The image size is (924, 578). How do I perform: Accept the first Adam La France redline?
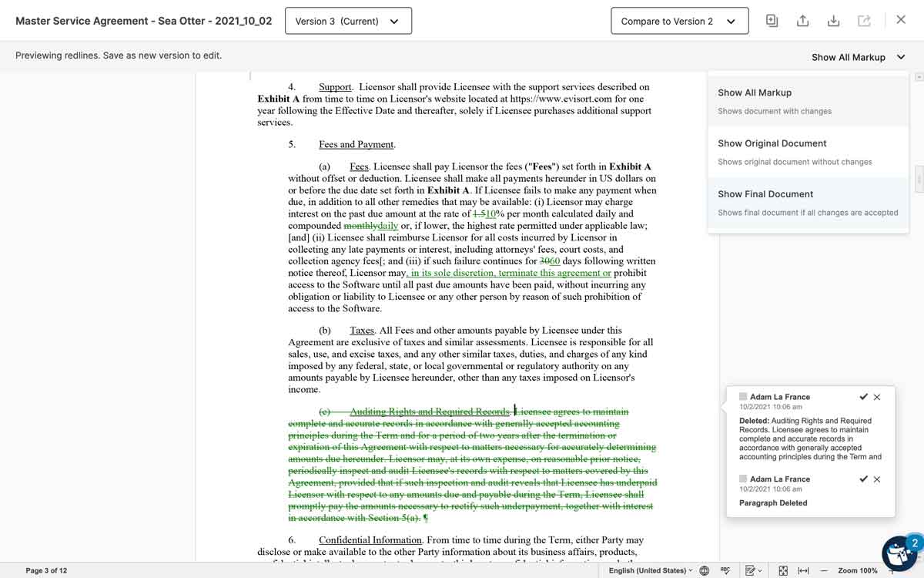(863, 397)
